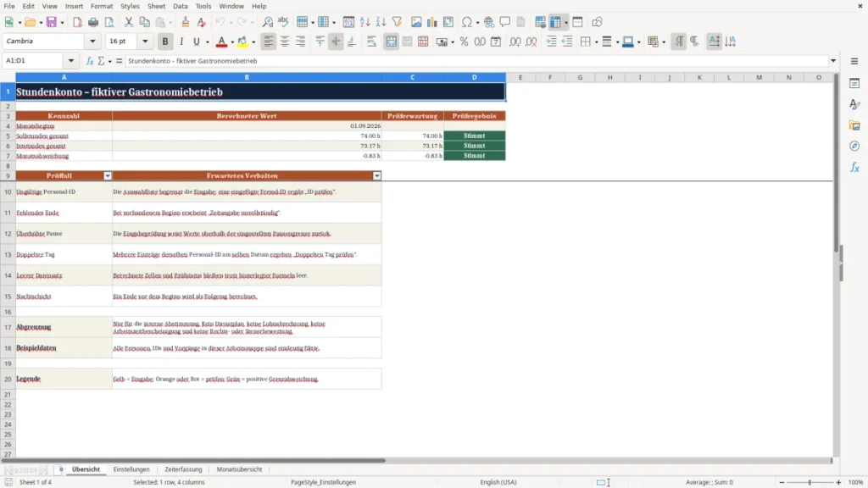Screen dimensions: 868x488
Task: Toggle italic formatting
Action: click(181, 42)
